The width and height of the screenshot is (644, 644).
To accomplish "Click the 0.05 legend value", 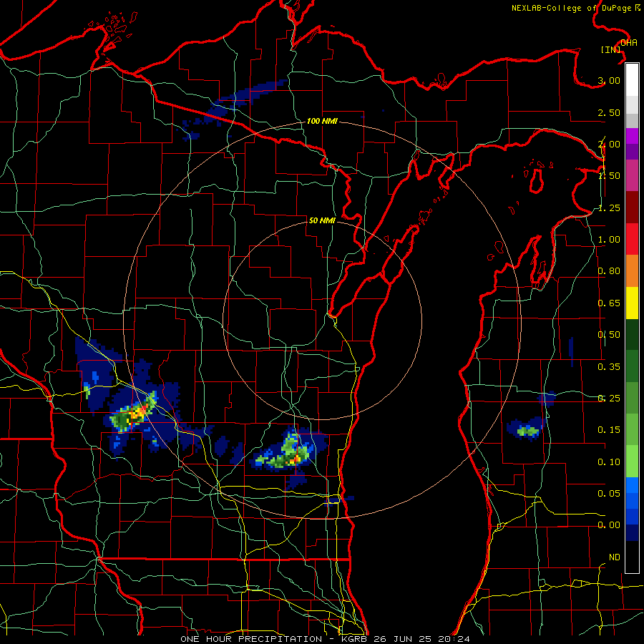I will pyautogui.click(x=609, y=494).
